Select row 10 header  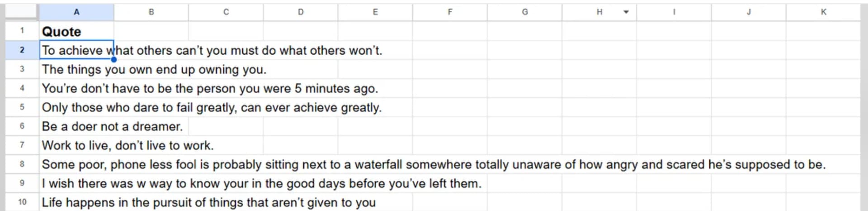pos(22,202)
